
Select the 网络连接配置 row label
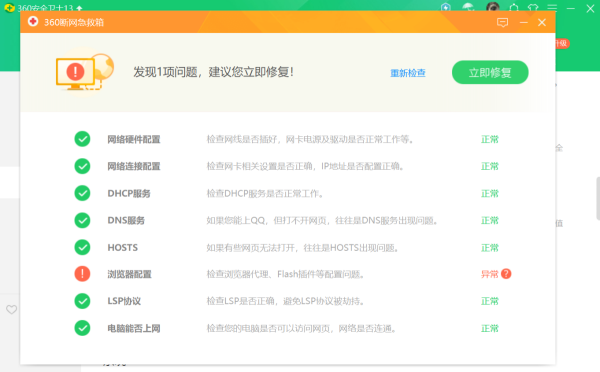[x=134, y=166]
